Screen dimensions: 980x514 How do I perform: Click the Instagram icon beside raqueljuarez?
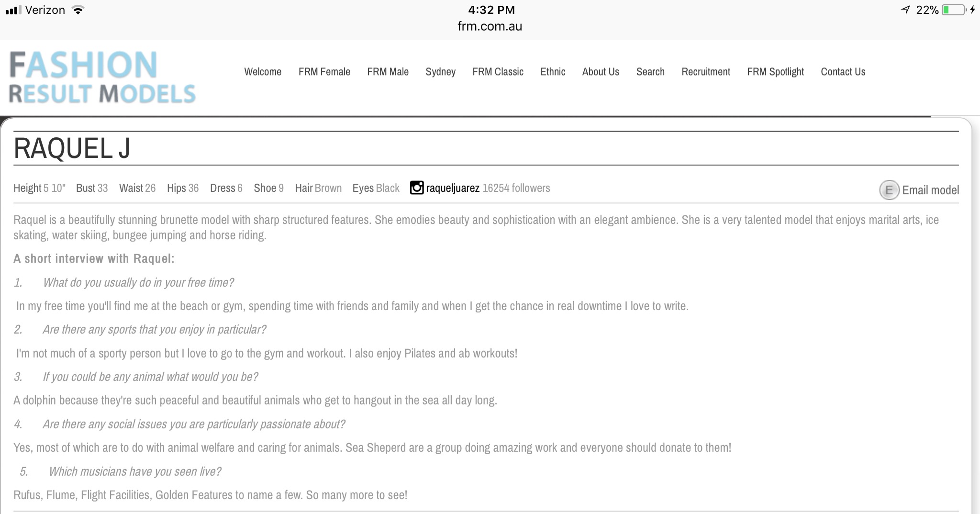[417, 188]
